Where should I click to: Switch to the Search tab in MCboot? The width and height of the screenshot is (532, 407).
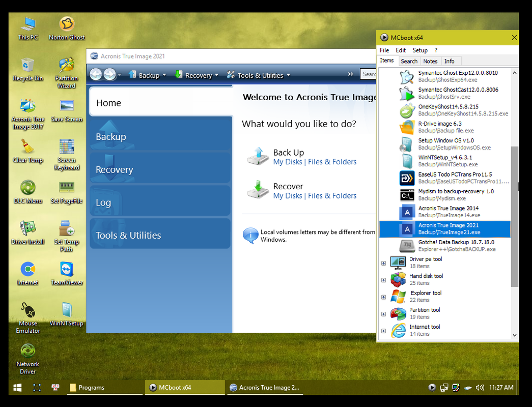pyautogui.click(x=409, y=61)
